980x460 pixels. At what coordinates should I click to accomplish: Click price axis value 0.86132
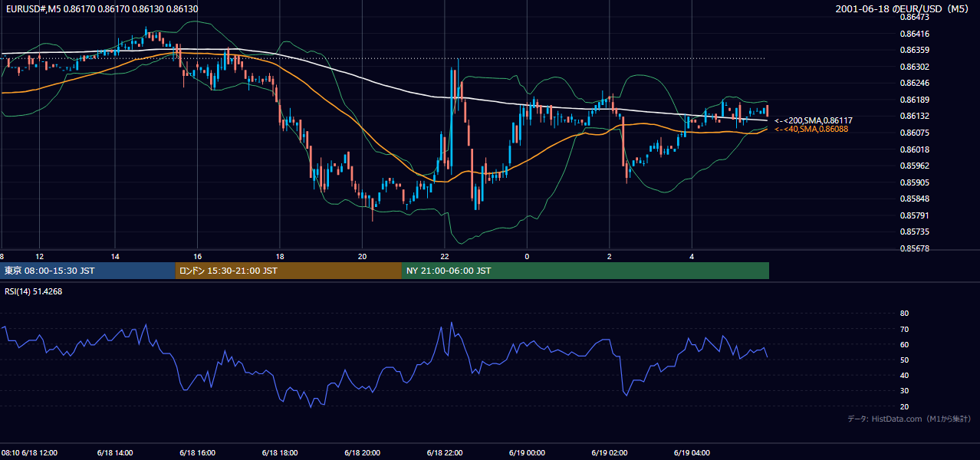(914, 116)
